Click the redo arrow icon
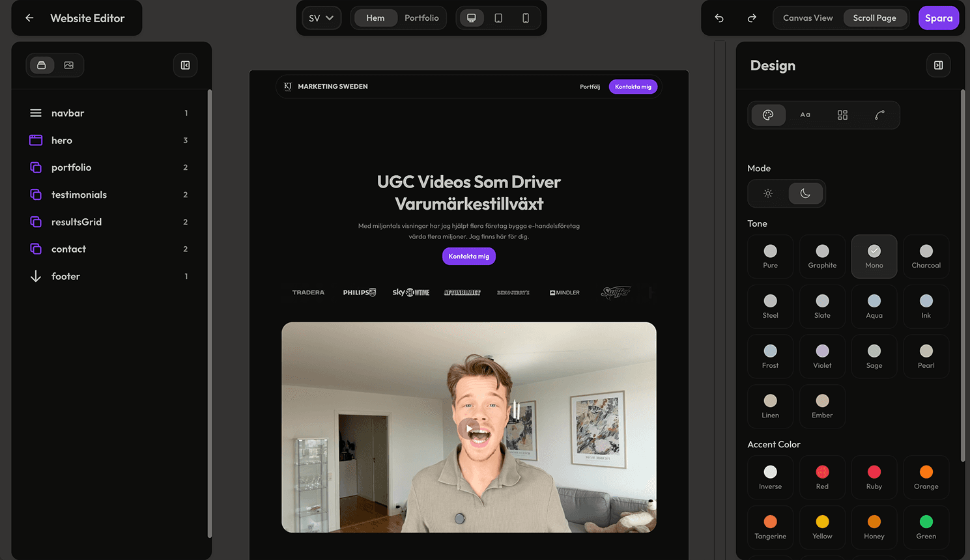 tap(752, 18)
